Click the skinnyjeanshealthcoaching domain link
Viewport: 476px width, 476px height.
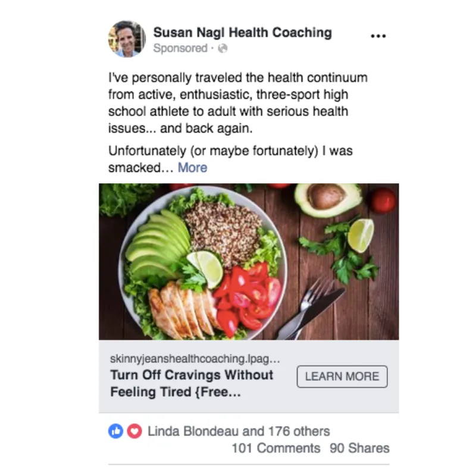195,359
